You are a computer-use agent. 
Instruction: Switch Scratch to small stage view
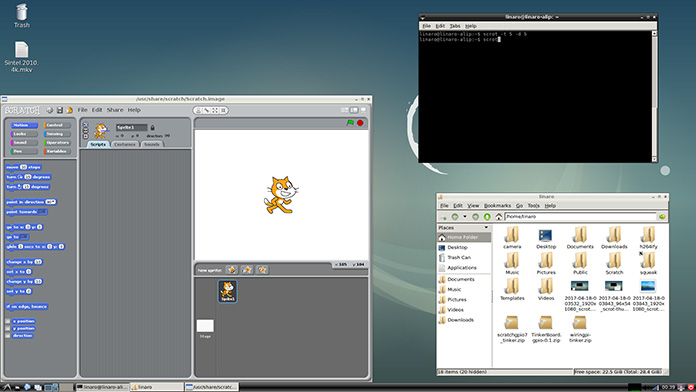[344, 110]
